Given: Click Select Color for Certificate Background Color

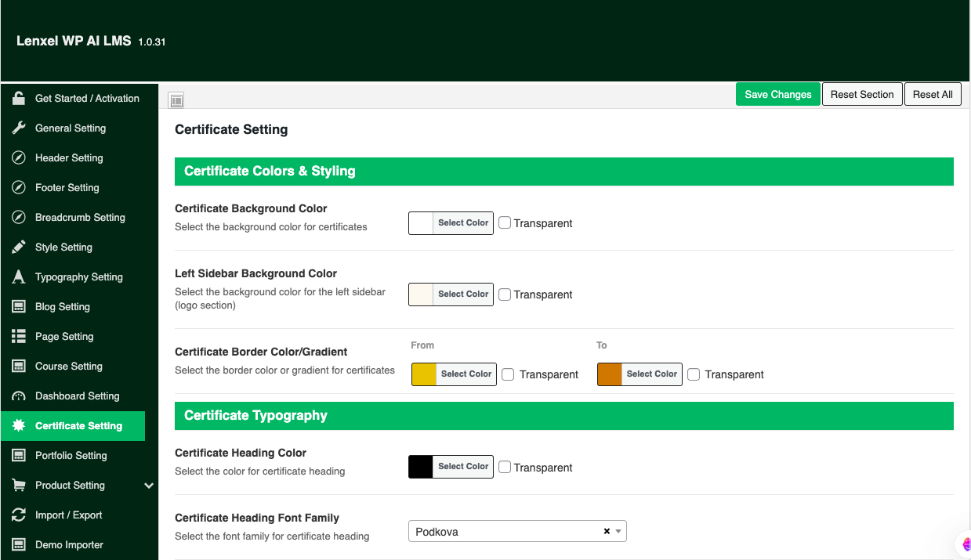Looking at the screenshot, I should [463, 222].
